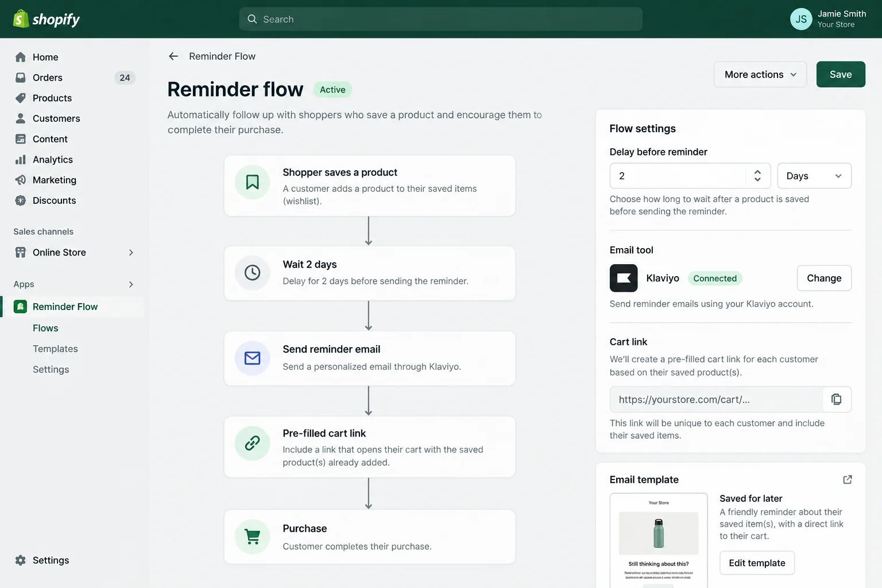Screen dimensions: 882x588
Task: Open the More actions dropdown
Action: 760,75
